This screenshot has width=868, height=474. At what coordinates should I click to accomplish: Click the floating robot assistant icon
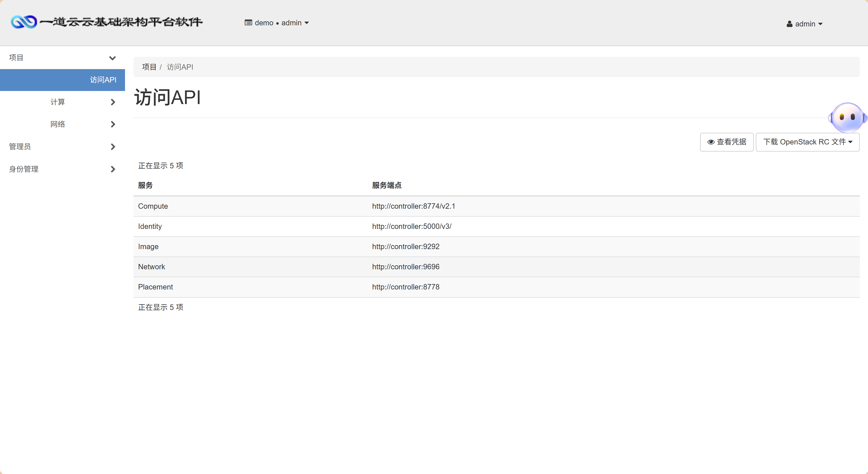(x=847, y=117)
